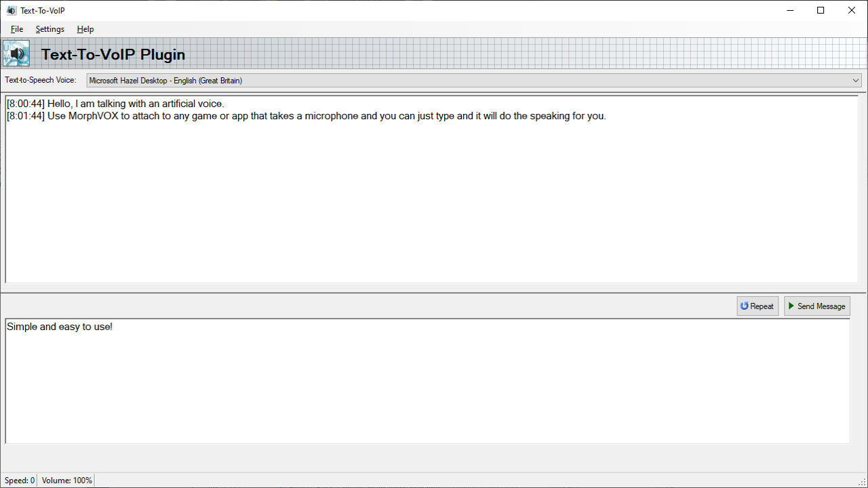The image size is (868, 488).
Task: Click the Send Message button
Action: pyautogui.click(x=816, y=306)
